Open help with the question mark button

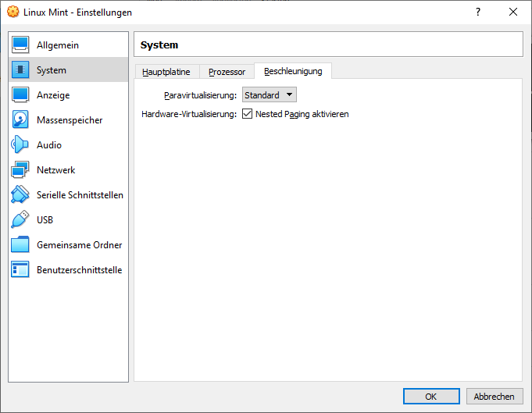[478, 12]
